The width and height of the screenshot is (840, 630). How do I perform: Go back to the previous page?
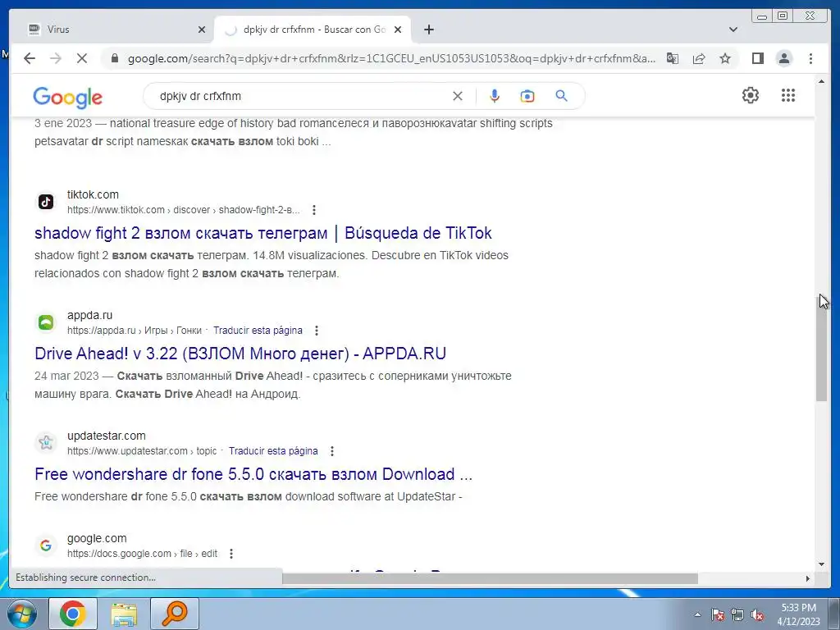click(x=30, y=58)
